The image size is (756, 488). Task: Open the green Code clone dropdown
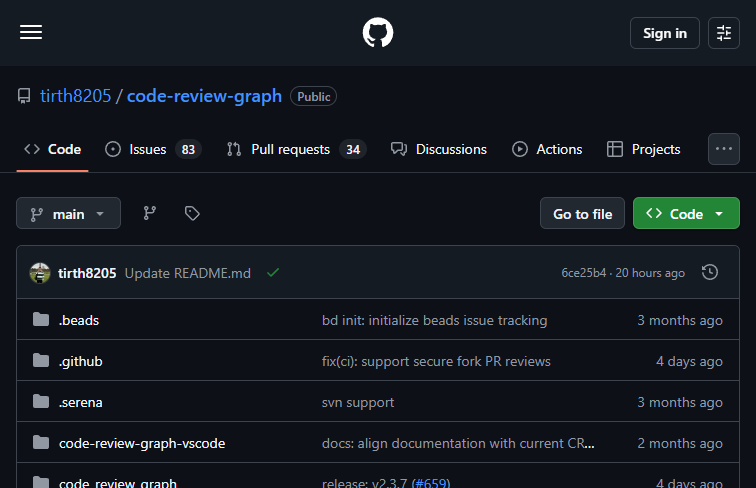(686, 213)
